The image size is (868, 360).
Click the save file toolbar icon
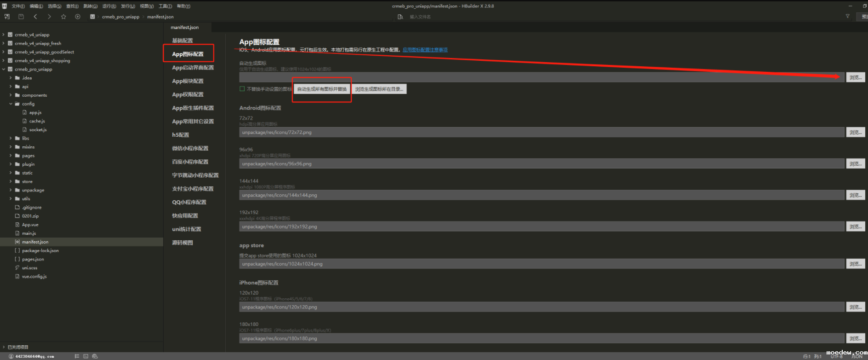pos(21,17)
